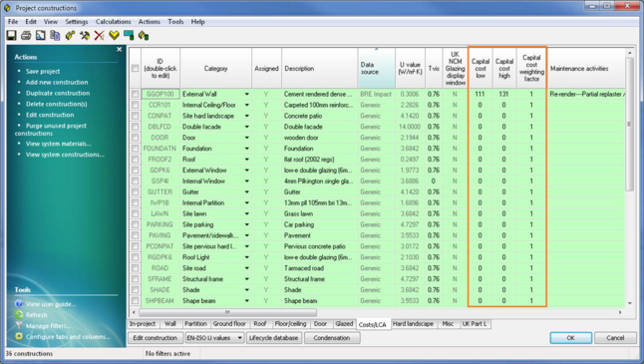Open the External Wall category dropdown
Viewport: 644px width, 364px height.
pyautogui.click(x=247, y=94)
